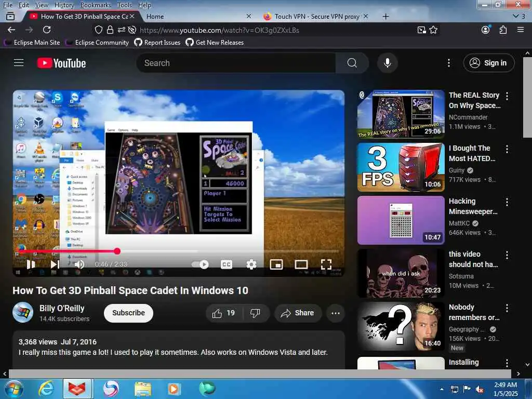The height and width of the screenshot is (399, 532).
Task: Click Sign in button
Action: [488, 63]
